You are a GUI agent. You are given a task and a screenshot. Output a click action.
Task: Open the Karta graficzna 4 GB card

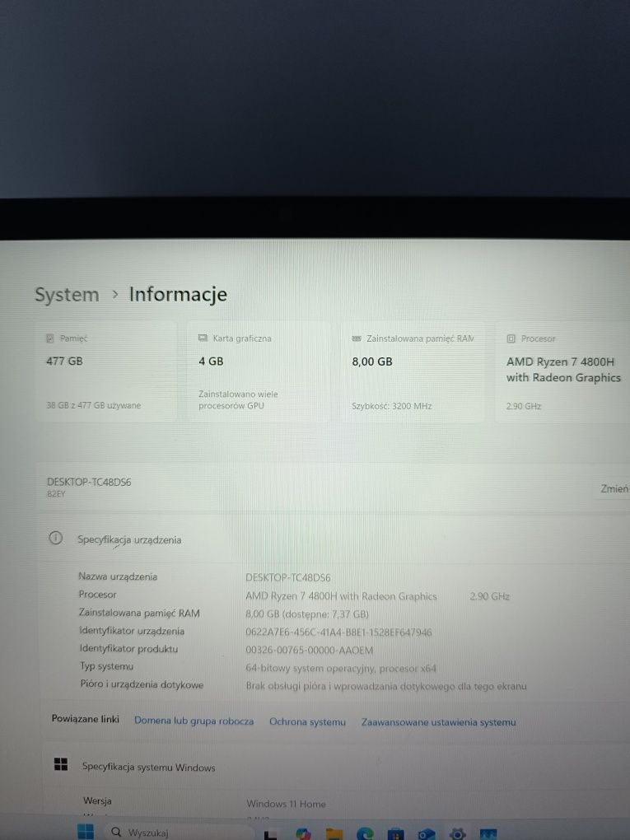tap(259, 372)
